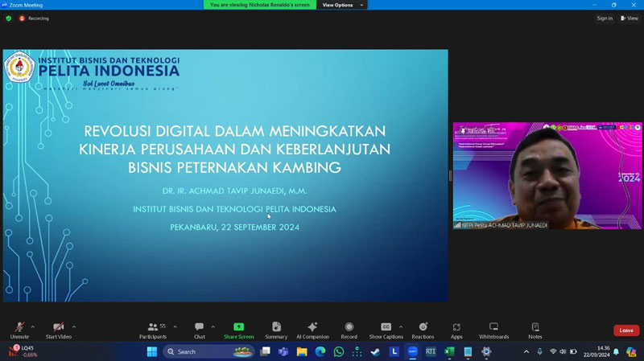The width and height of the screenshot is (644, 361).
Task: Open meeting Notes
Action: (x=535, y=329)
